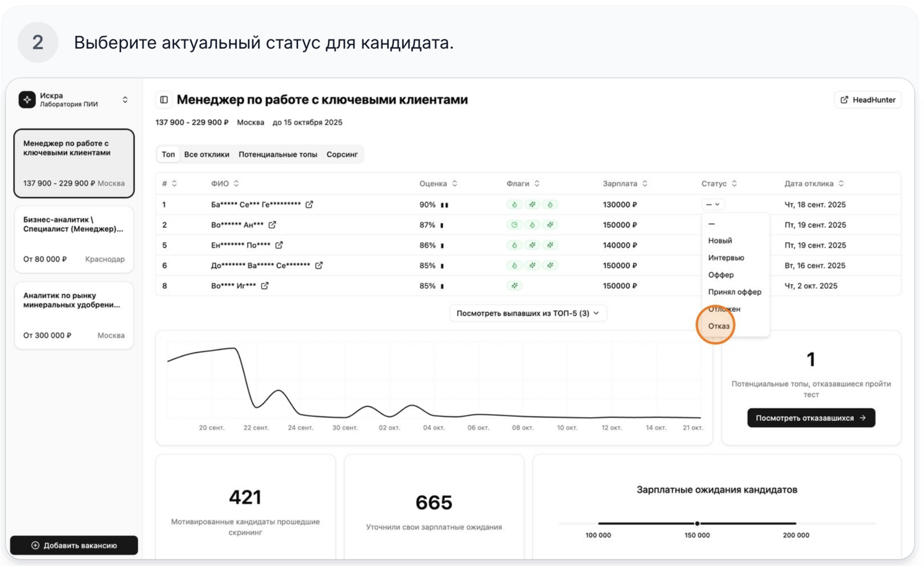Screen dimensions: 924x566
Task: Sort candidates by Зарплата column arrows
Action: point(645,184)
